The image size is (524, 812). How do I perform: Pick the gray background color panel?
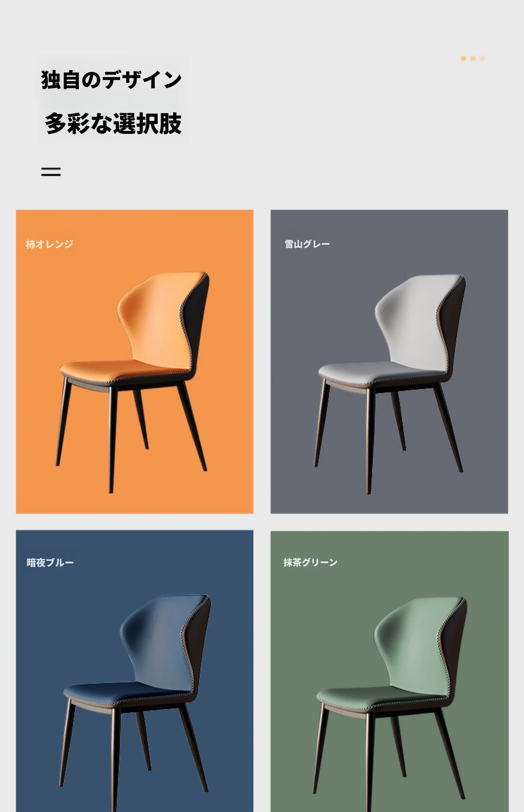coord(389,362)
